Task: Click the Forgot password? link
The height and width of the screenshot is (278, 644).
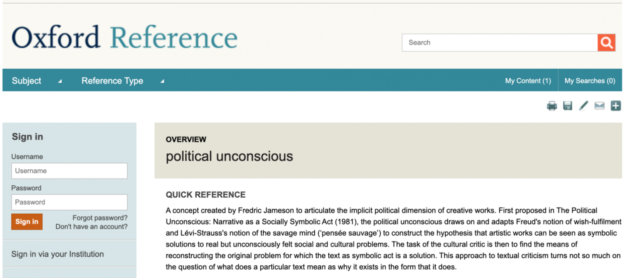Action: 100,218
